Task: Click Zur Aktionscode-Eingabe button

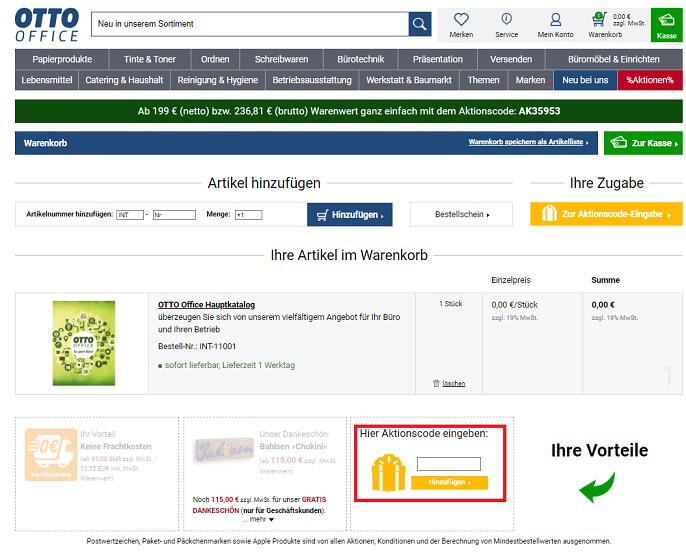Action: coord(606,214)
